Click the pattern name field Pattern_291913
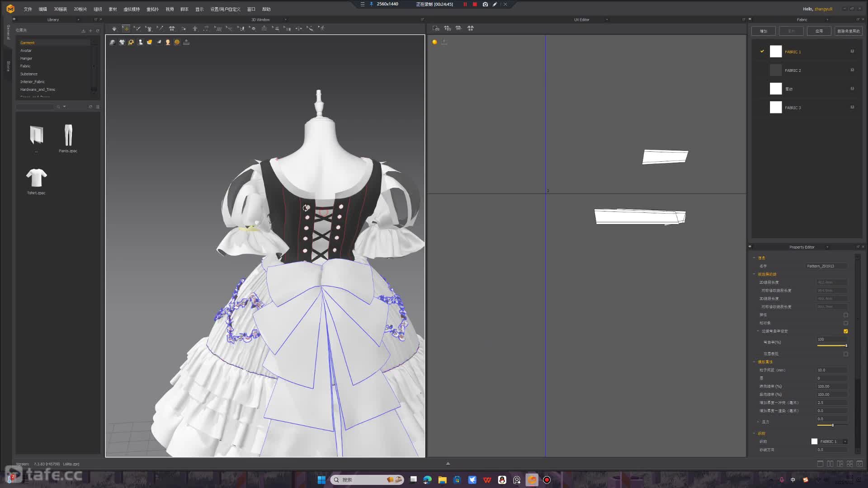Screen dimensions: 868x488 826,266
